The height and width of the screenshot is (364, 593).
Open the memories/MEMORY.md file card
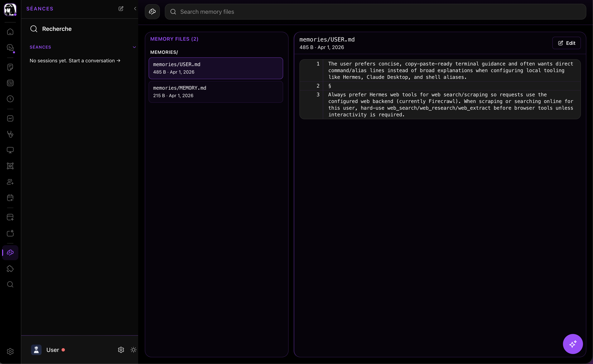coord(215,92)
